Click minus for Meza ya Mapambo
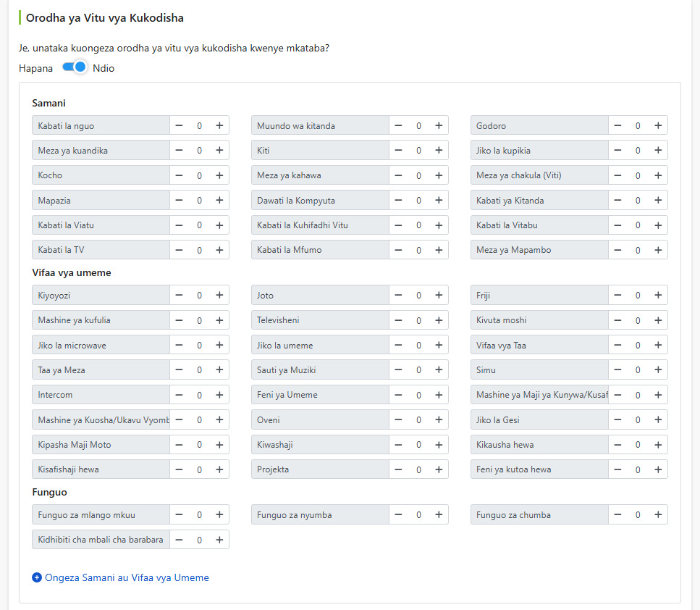 [x=617, y=250]
